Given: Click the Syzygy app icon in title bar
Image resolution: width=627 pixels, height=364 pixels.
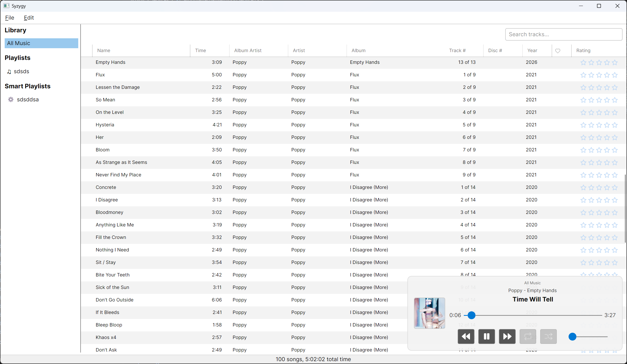Looking at the screenshot, I should click(x=6, y=6).
